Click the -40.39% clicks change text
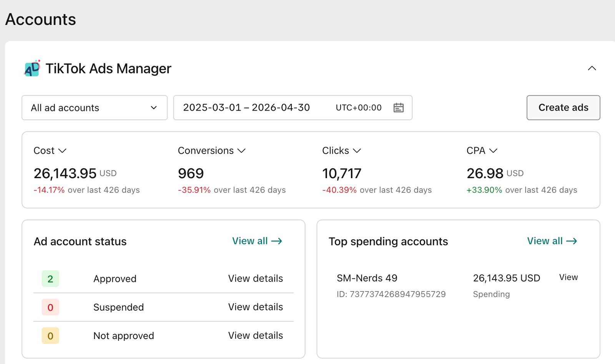Viewport: 615px width, 364px height. pos(339,190)
